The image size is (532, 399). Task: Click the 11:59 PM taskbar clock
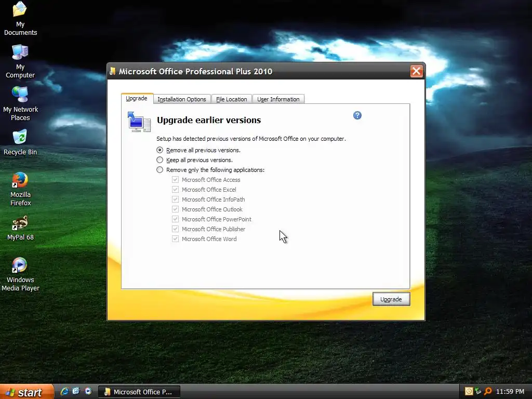click(x=510, y=392)
